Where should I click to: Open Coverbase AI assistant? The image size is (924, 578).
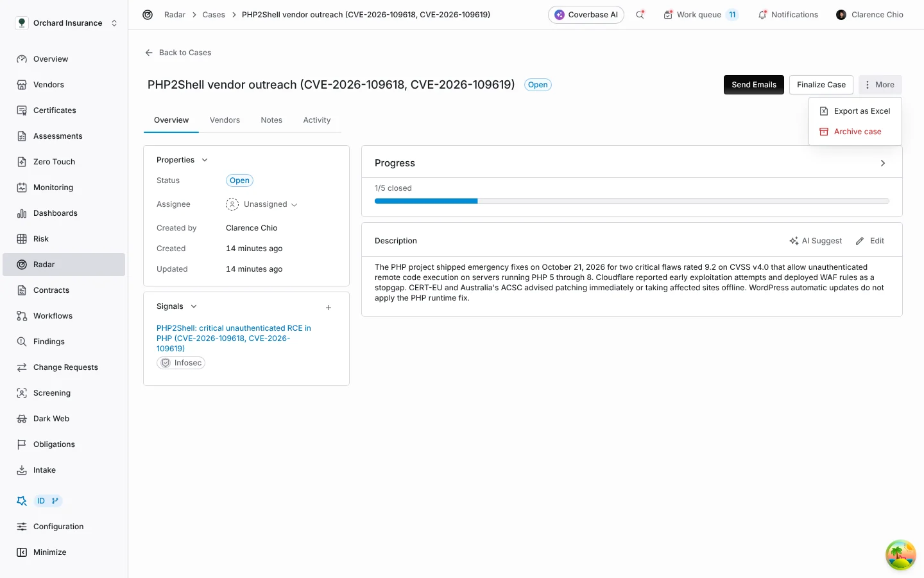tap(586, 15)
